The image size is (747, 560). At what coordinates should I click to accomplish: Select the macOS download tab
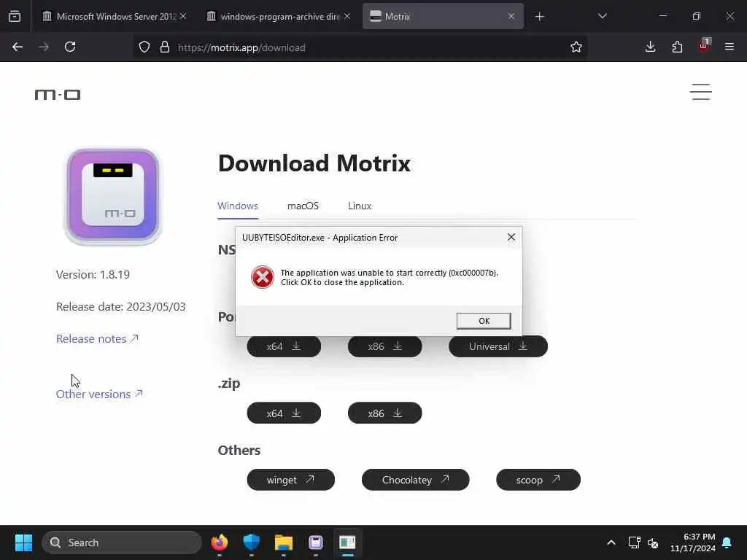pos(303,206)
